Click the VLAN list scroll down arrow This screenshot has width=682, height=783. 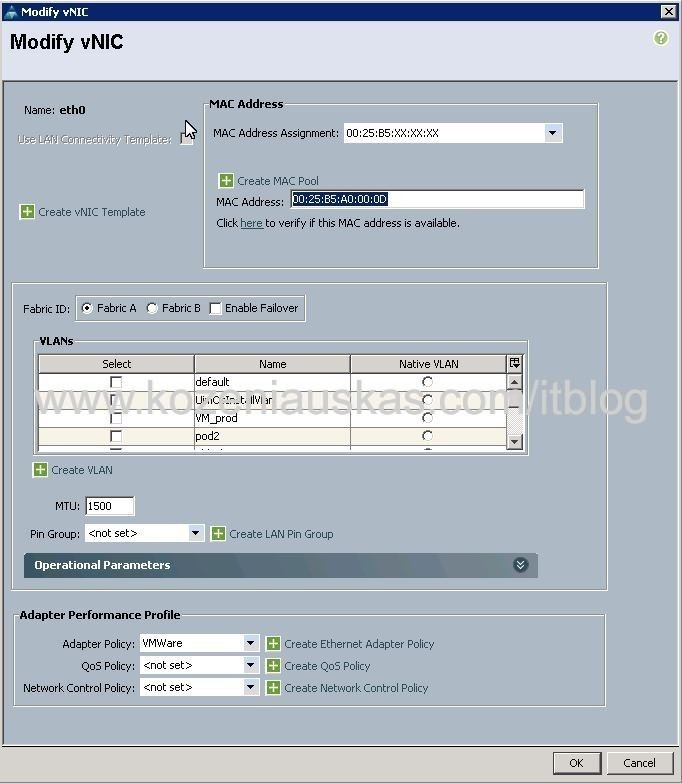click(514, 441)
